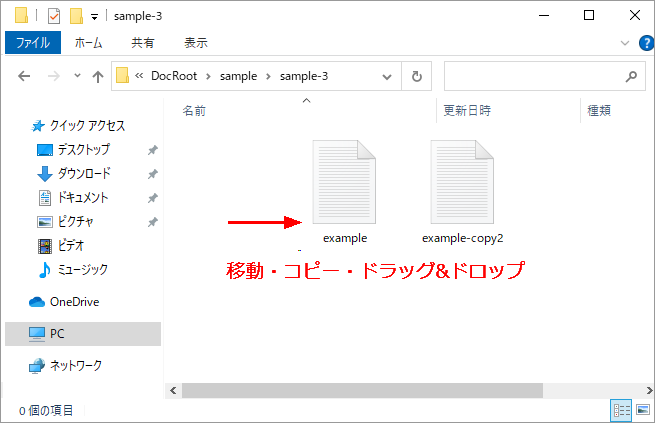Screen dimensions: 655x423
Task: Switch to large icons view layout
Action: [642, 410]
